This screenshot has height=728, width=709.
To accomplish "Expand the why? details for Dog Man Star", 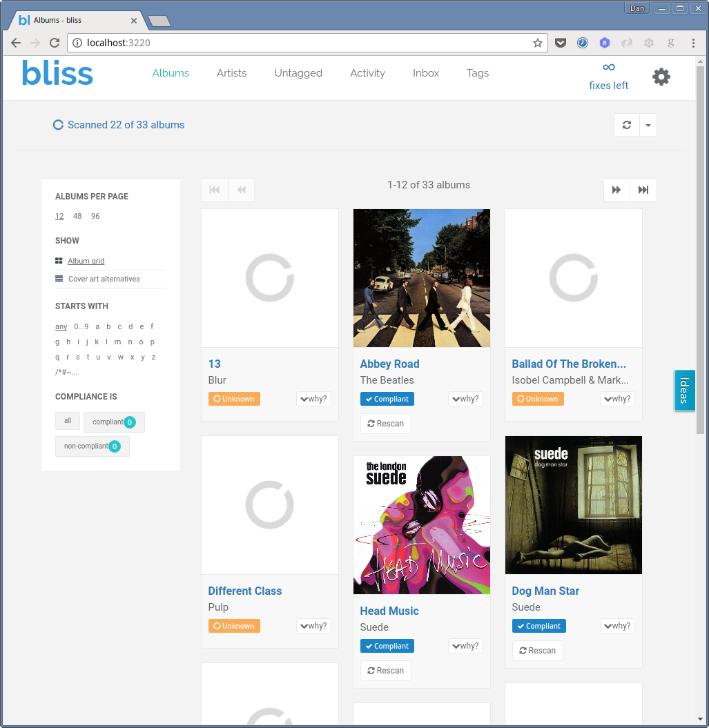I will 617,626.
